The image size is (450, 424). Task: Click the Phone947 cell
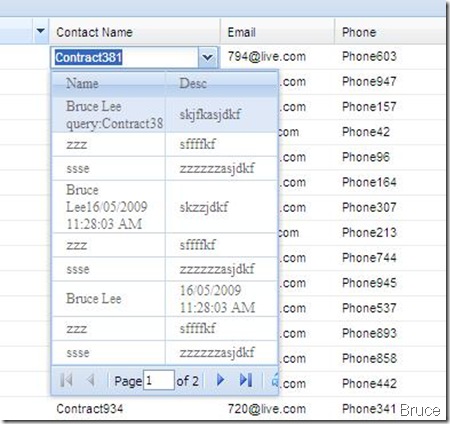[x=390, y=82]
